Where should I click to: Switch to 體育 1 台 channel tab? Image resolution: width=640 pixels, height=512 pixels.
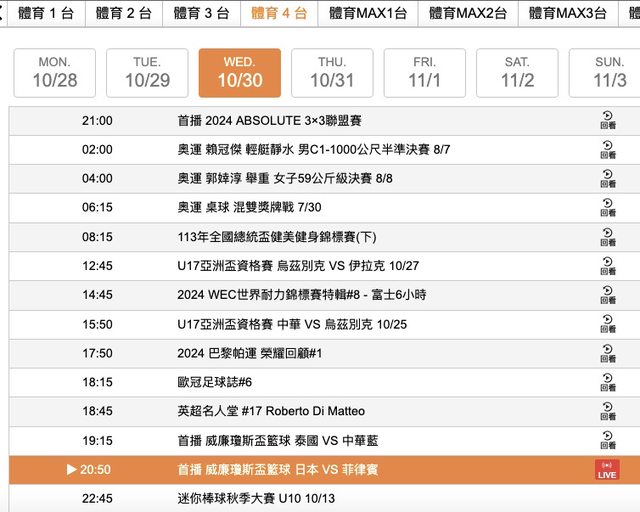[39, 13]
